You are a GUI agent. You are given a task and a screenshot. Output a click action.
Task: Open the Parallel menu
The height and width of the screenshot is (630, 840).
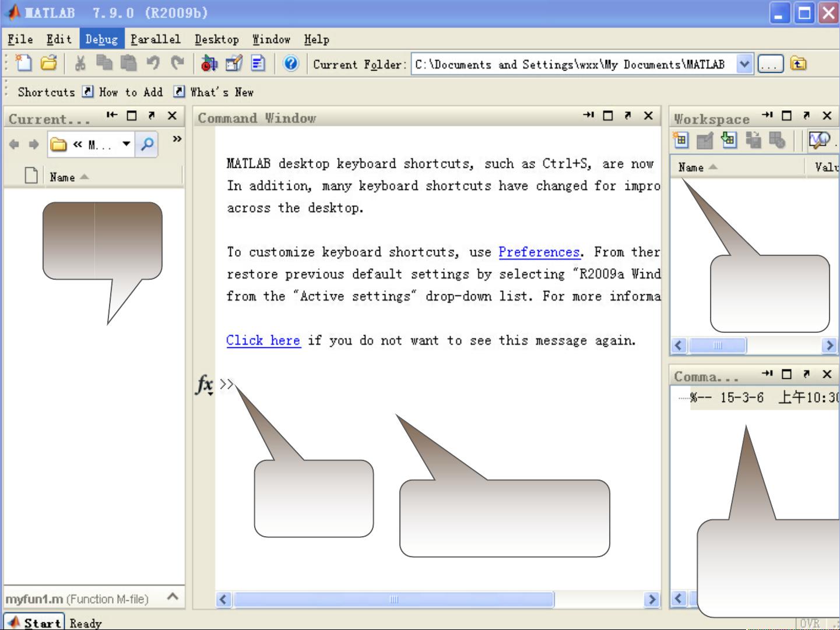tap(155, 39)
